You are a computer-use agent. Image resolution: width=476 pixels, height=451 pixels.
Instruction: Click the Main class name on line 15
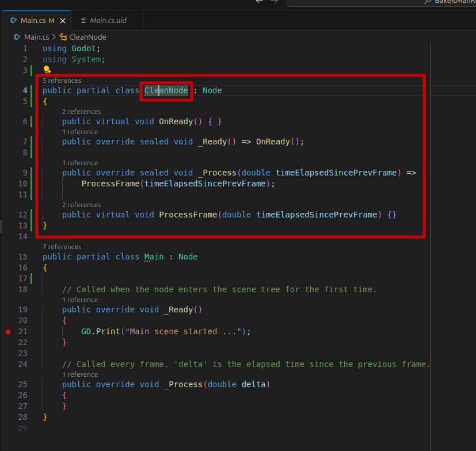154,257
